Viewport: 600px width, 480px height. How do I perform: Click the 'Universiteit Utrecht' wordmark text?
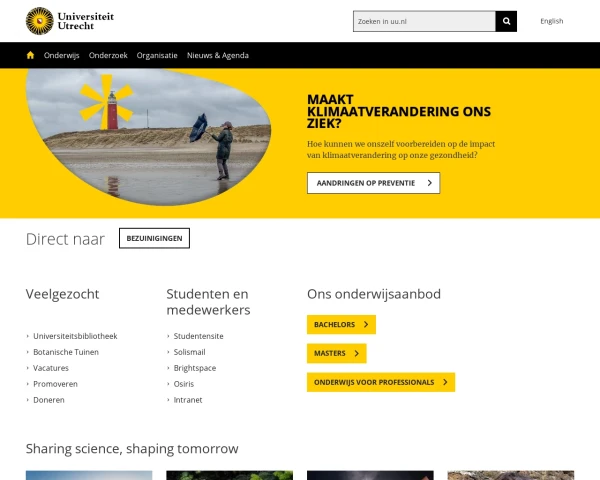click(x=86, y=21)
